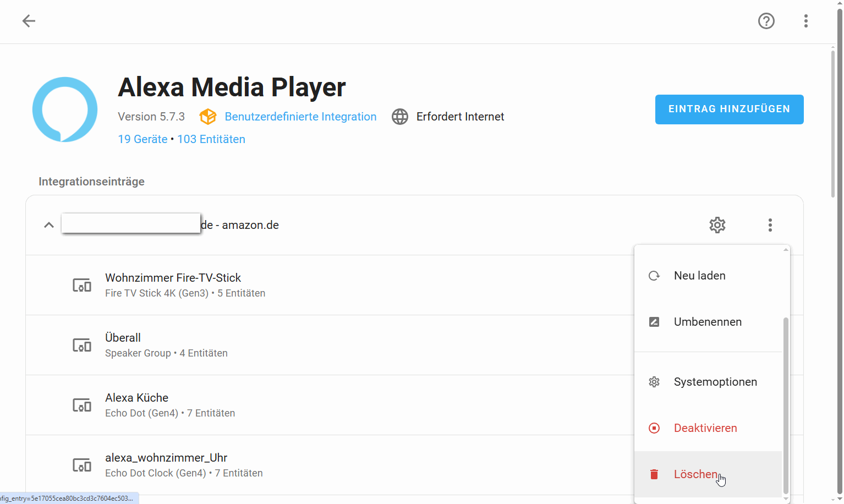The height and width of the screenshot is (504, 844).
Task: Open the amazon.de entry three-dot menu
Action: 770,225
